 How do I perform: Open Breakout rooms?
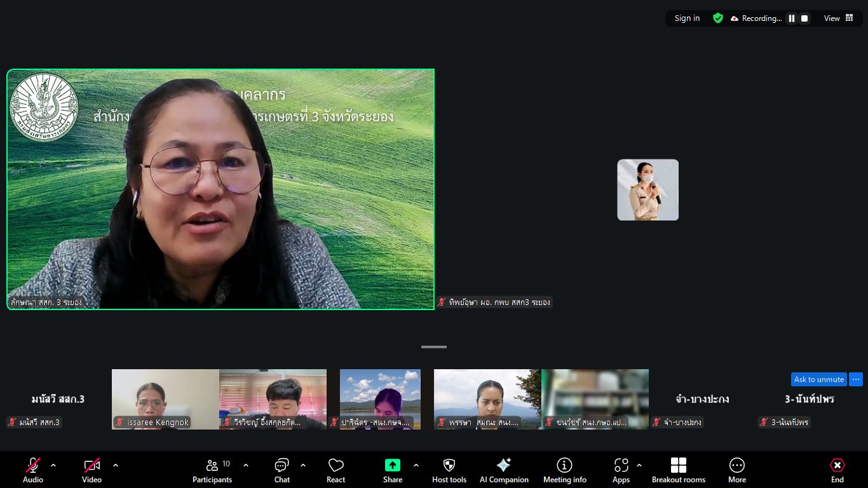(678, 470)
